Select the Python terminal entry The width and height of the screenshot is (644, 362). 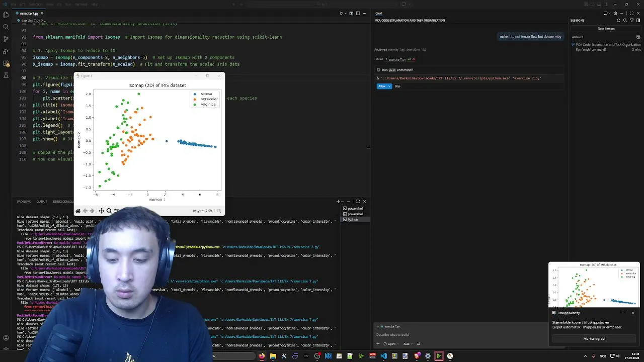point(355,220)
